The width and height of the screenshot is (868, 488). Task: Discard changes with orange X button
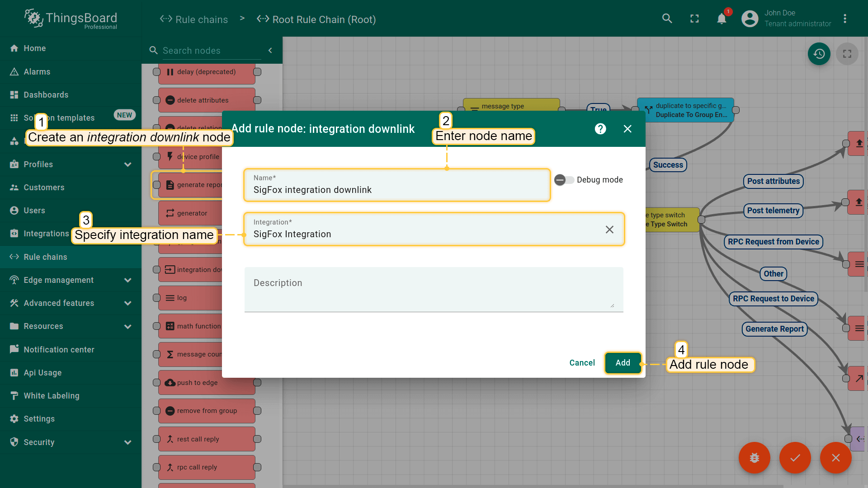tap(835, 458)
